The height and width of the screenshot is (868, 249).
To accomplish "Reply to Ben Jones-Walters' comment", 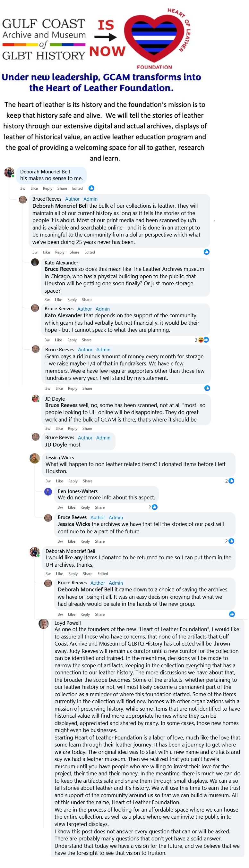I will 85,507.
